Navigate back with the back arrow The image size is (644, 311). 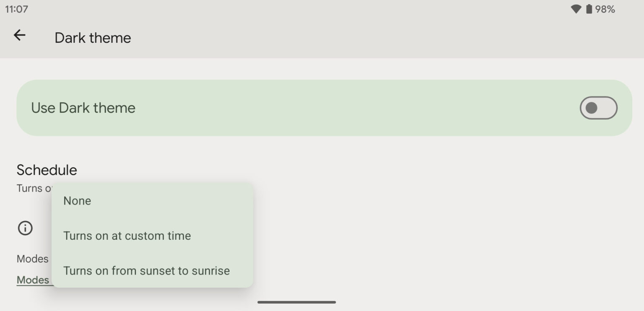coord(19,35)
